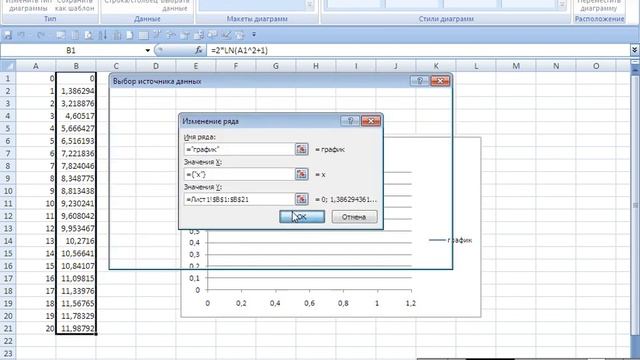Click the horizontal axis label 0,6
640x360 pixels.
[x=309, y=303]
